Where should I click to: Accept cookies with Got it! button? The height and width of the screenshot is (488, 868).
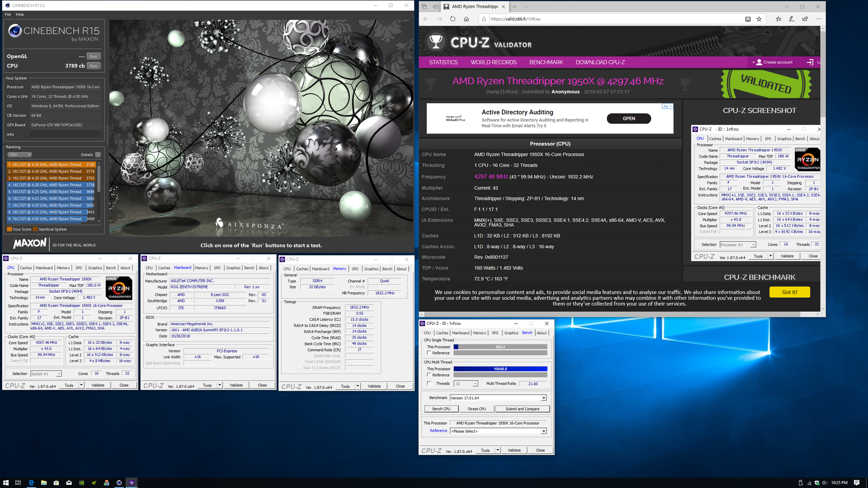(x=790, y=292)
